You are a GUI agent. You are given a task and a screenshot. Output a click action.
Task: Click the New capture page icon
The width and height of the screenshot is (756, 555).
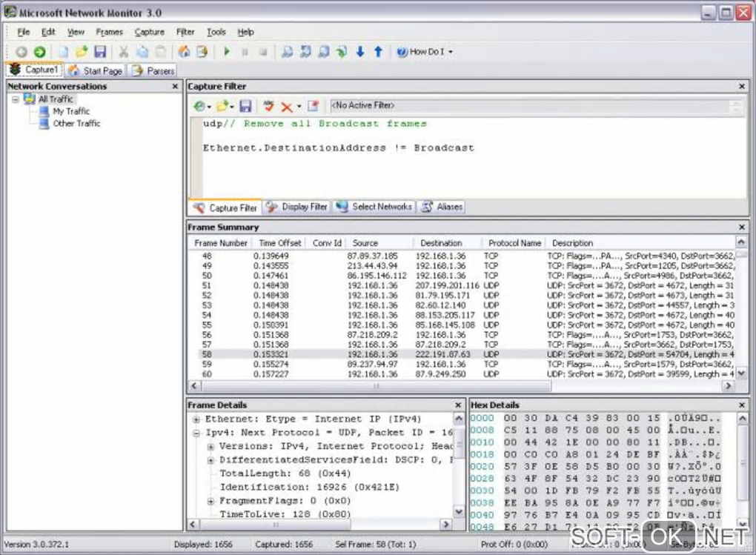pyautogui.click(x=63, y=52)
